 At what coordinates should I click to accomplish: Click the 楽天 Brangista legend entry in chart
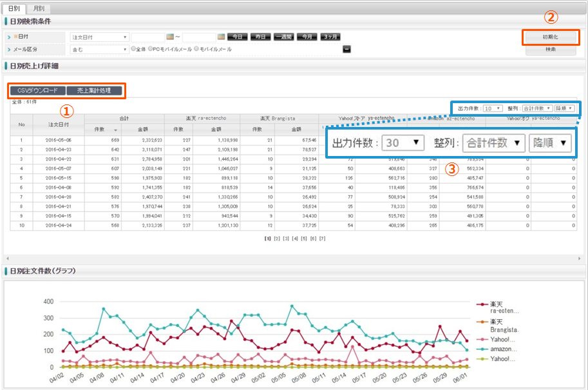point(498,326)
